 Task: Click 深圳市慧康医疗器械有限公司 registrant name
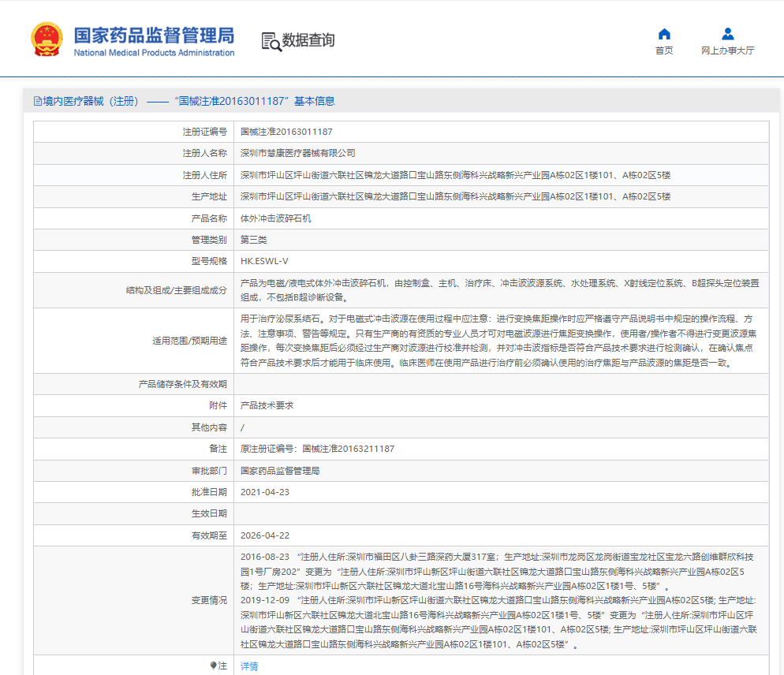coord(297,153)
